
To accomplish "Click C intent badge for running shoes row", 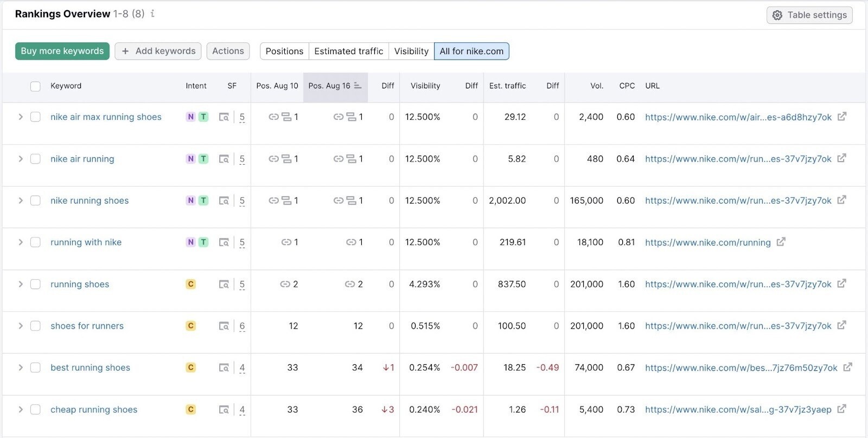I will pyautogui.click(x=190, y=284).
